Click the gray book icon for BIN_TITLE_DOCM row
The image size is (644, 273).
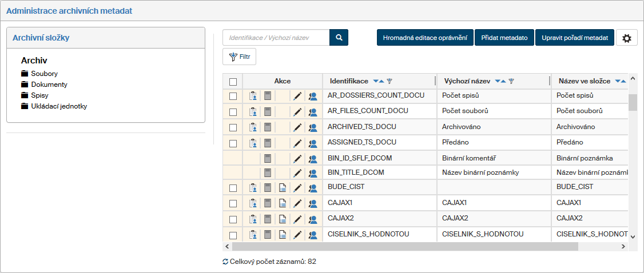(268, 172)
